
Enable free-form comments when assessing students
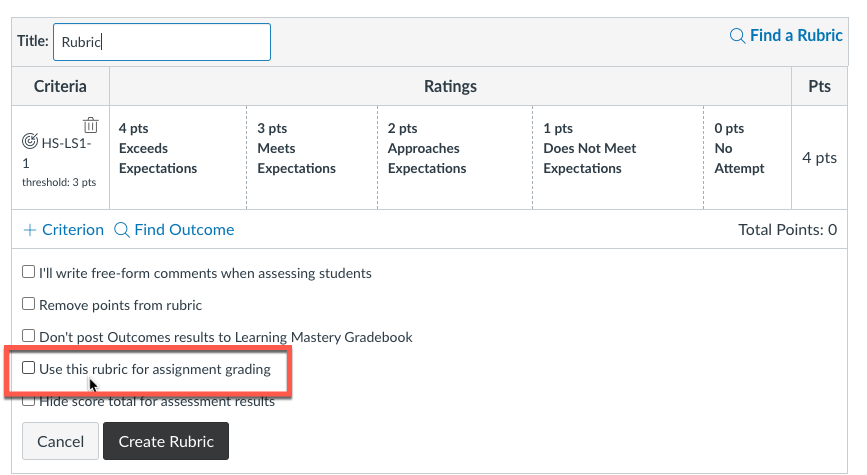29,272
